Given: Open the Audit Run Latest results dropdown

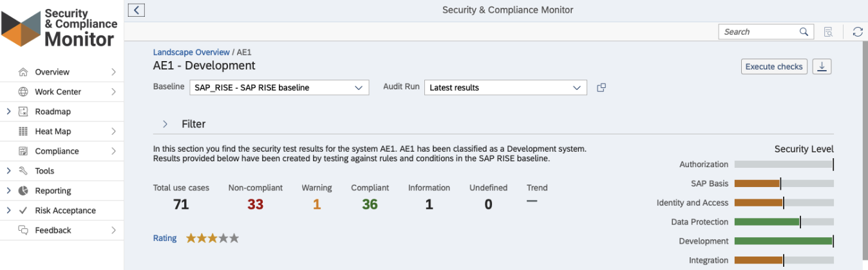Looking at the screenshot, I should [505, 87].
